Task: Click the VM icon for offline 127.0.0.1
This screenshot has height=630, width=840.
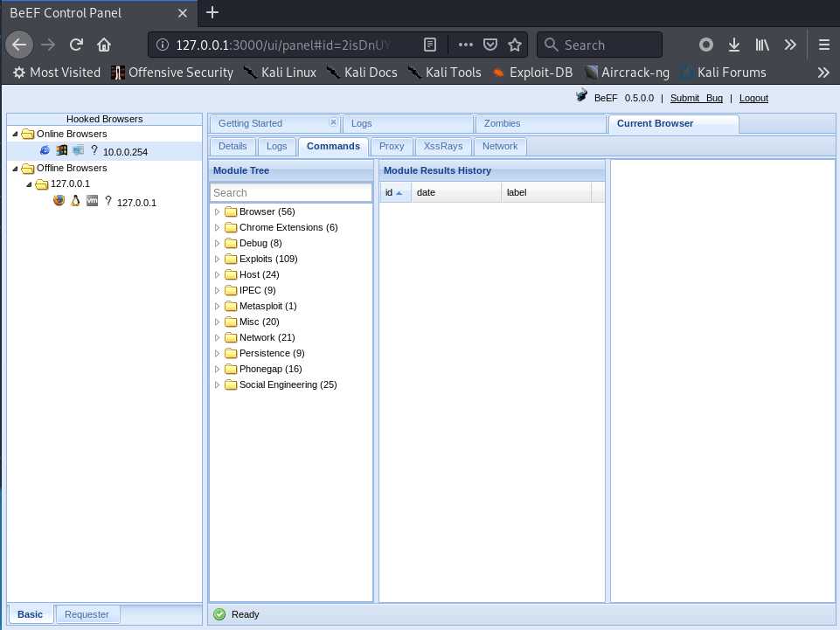Action: 92,200
